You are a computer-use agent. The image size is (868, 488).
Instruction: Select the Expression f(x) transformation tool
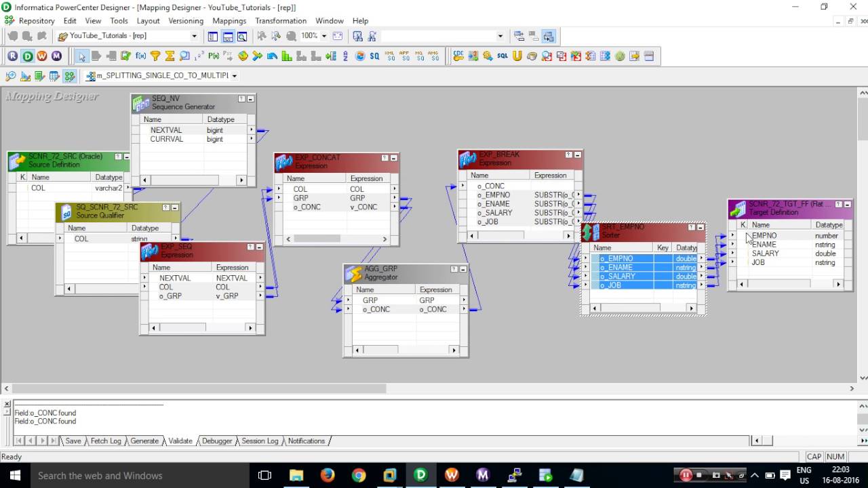[x=140, y=56]
